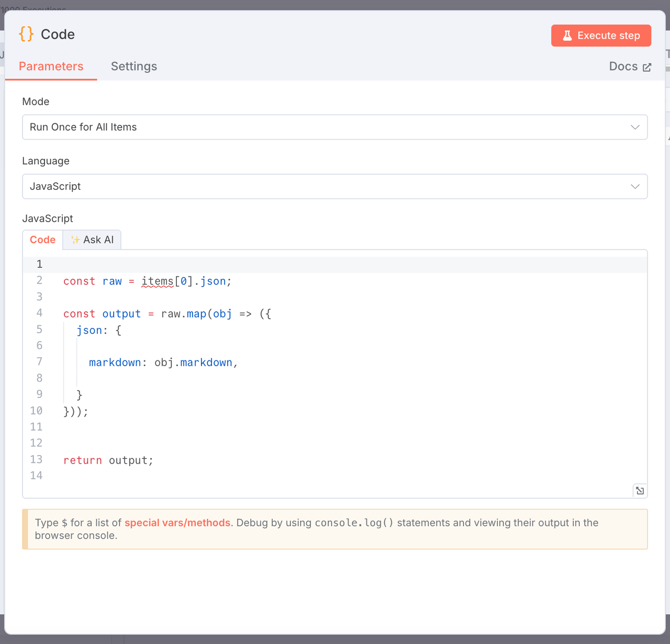Click the orange curly braces Code icon
This screenshot has height=644, width=670.
click(26, 34)
